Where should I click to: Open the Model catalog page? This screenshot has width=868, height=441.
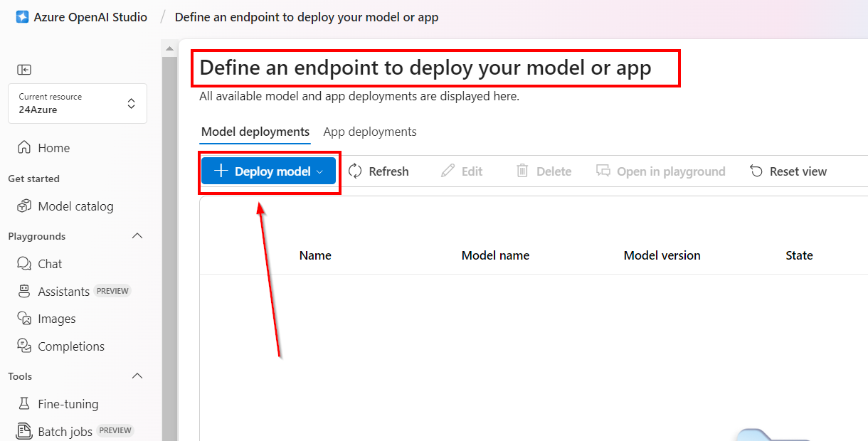click(75, 206)
